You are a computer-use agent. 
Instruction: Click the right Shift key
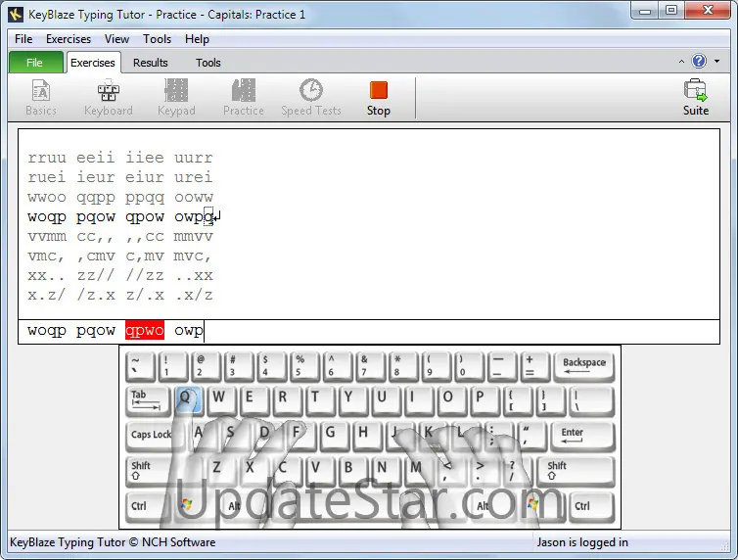tap(578, 470)
